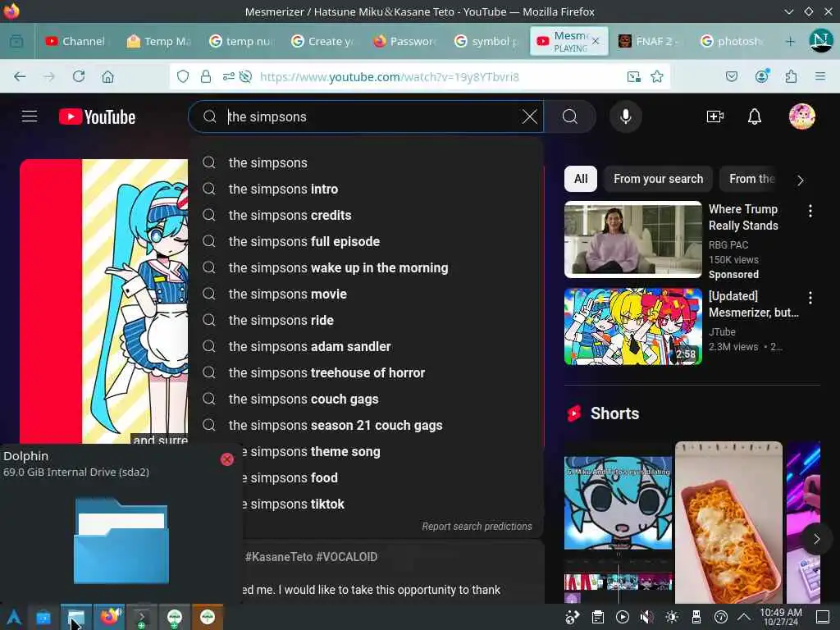The width and height of the screenshot is (840, 630).
Task: Open the Miku and Teto eyes Short
Action: point(618,523)
